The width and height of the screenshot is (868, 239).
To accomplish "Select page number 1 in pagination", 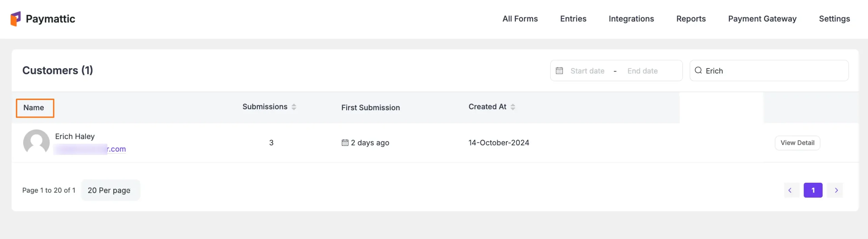I will pyautogui.click(x=813, y=190).
